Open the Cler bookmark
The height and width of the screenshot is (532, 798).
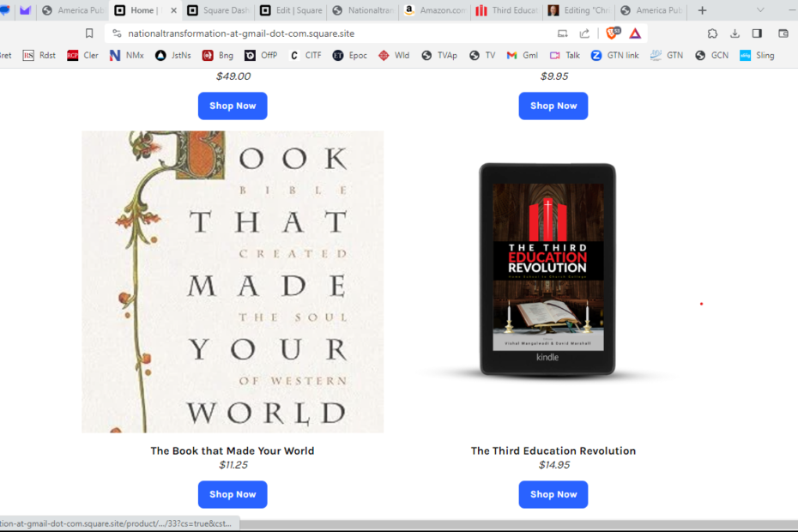coord(82,56)
